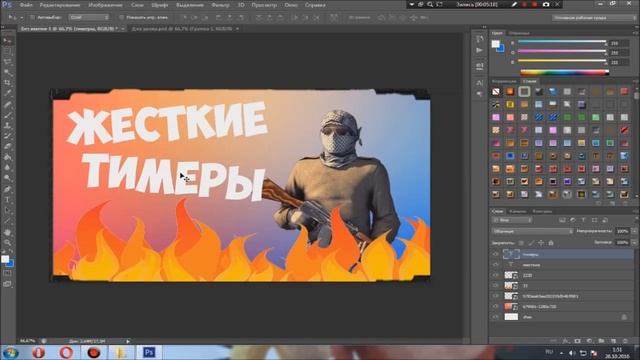Hide the Тимеры text layer
640x360 pixels.
pyautogui.click(x=496, y=254)
